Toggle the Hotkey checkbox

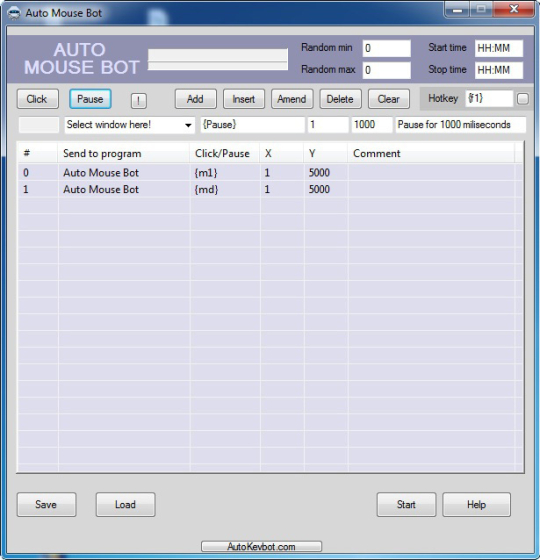(x=522, y=99)
